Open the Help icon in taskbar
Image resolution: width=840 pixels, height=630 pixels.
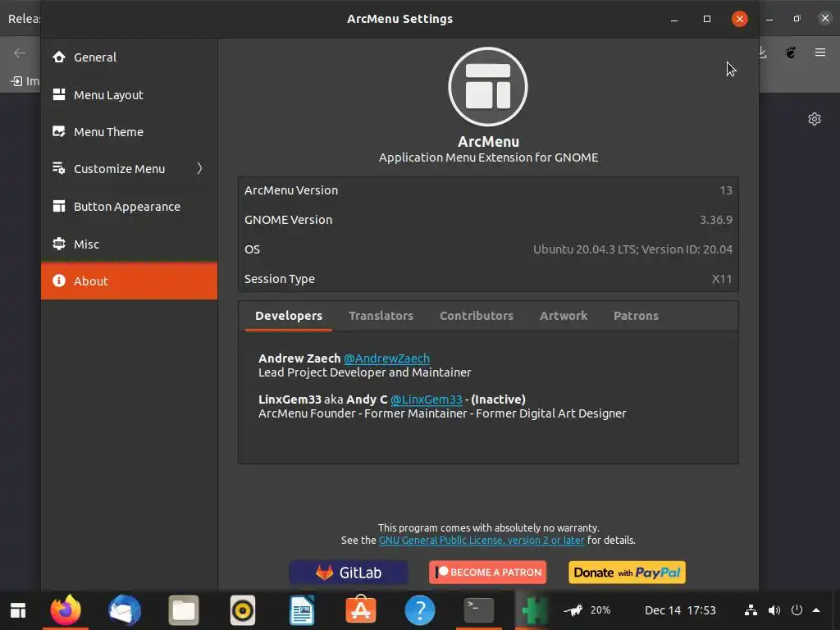pyautogui.click(x=420, y=610)
